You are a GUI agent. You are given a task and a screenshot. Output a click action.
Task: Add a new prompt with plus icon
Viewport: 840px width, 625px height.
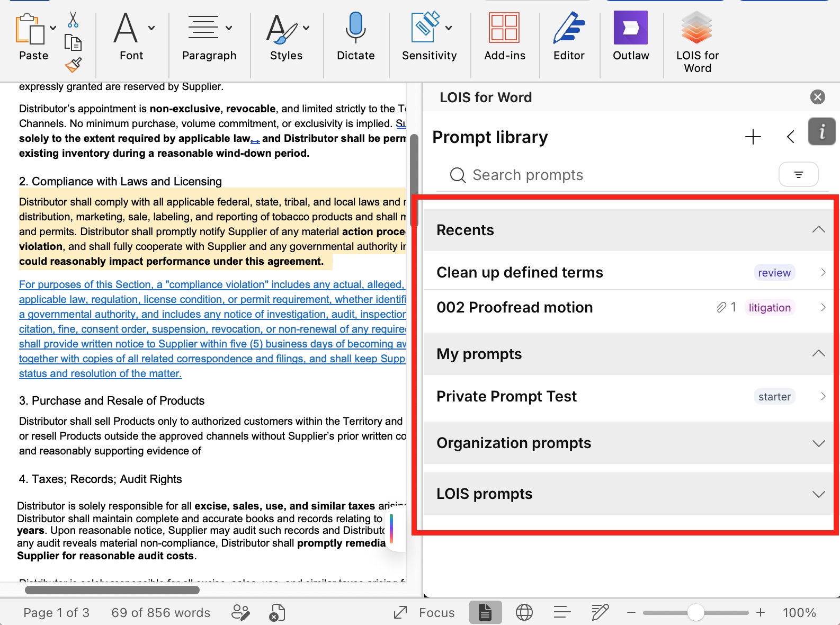[x=753, y=137]
